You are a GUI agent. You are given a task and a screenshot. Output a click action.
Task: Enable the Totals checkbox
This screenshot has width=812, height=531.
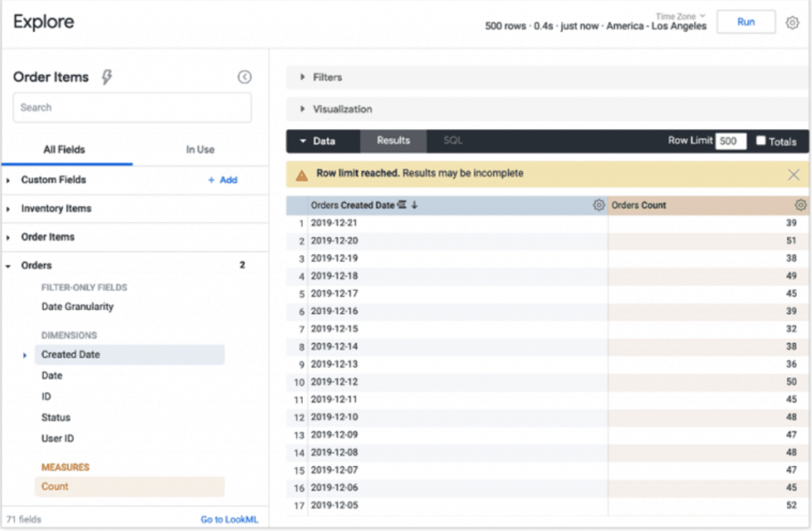pyautogui.click(x=761, y=141)
